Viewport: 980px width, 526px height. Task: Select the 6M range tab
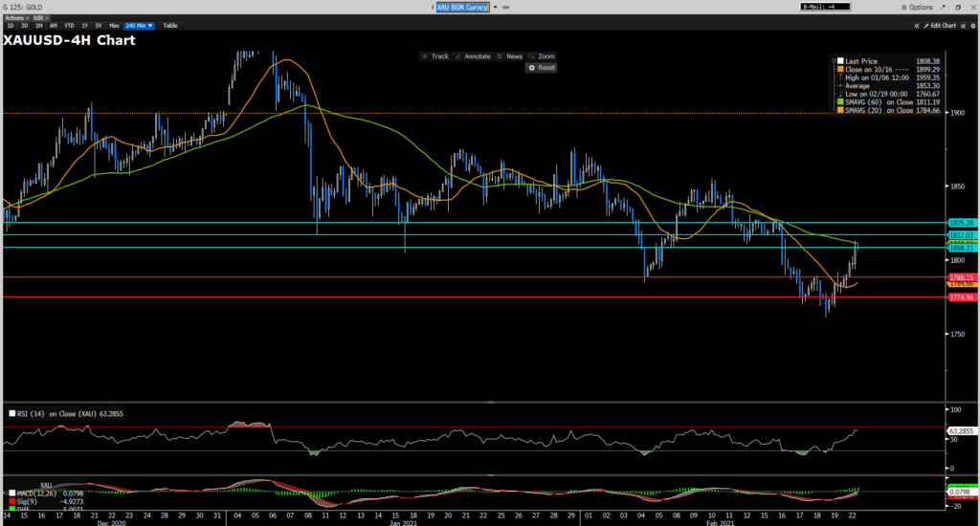click(x=54, y=26)
